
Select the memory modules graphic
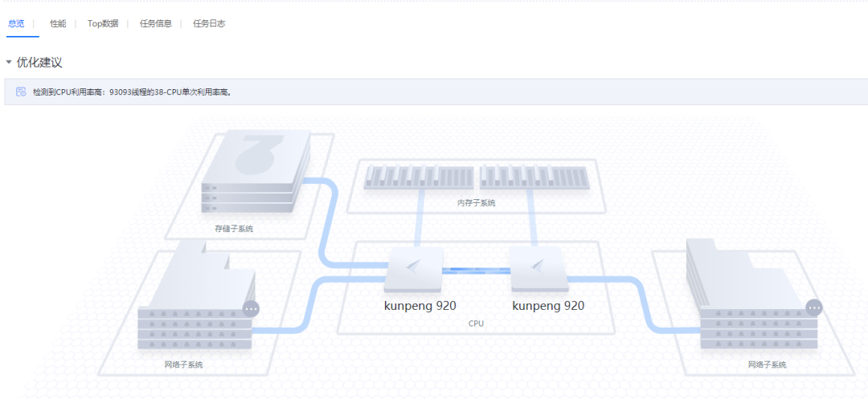[476, 177]
